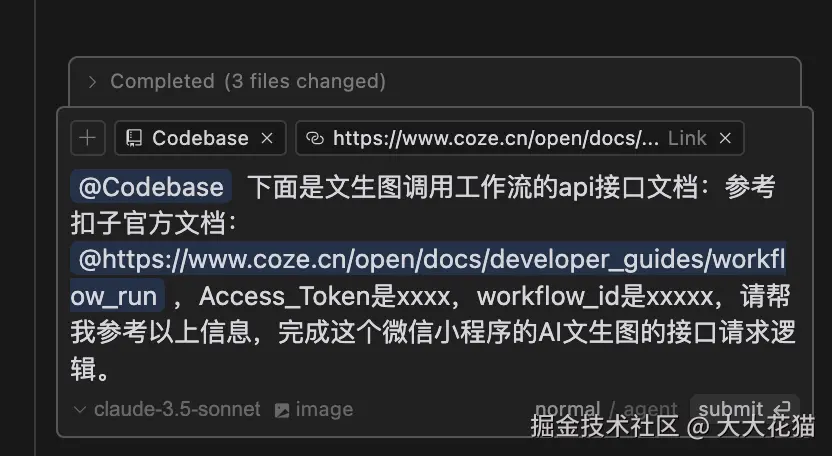The width and height of the screenshot is (832, 456).
Task: Open the model selector chevron
Action: tap(80, 410)
